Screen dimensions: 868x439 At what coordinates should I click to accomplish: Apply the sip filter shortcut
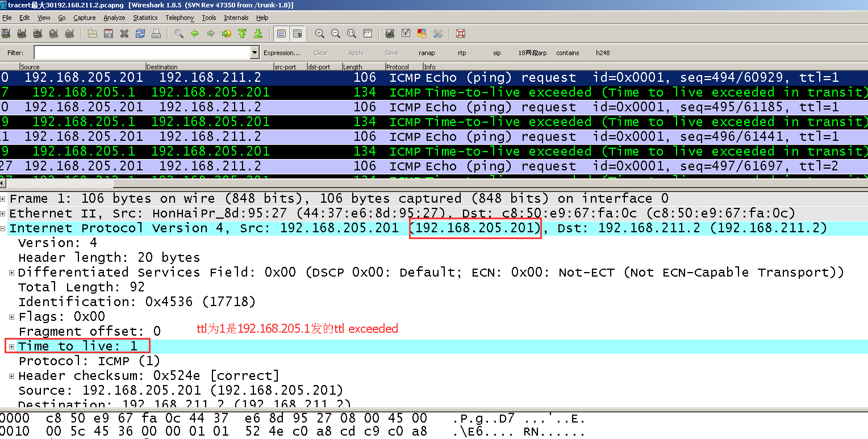click(497, 53)
